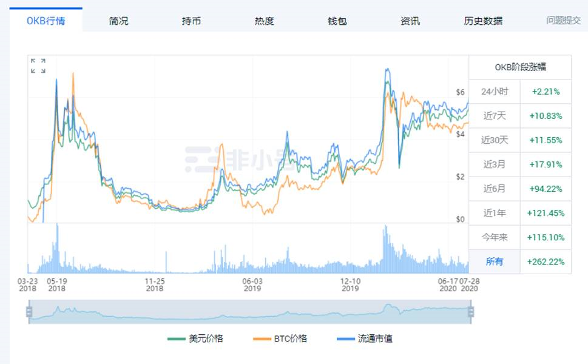This screenshot has width=588, height=364.
Task: Switch to the 资讯 tab
Action: (x=408, y=20)
